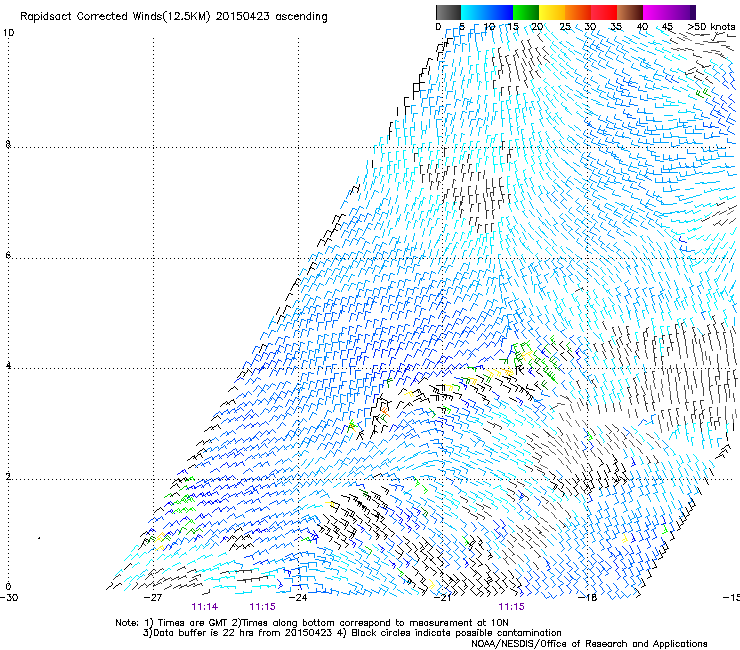This screenshot has height=650, width=740.
Task: Click the longitude axis label -30
Action: [9, 598]
